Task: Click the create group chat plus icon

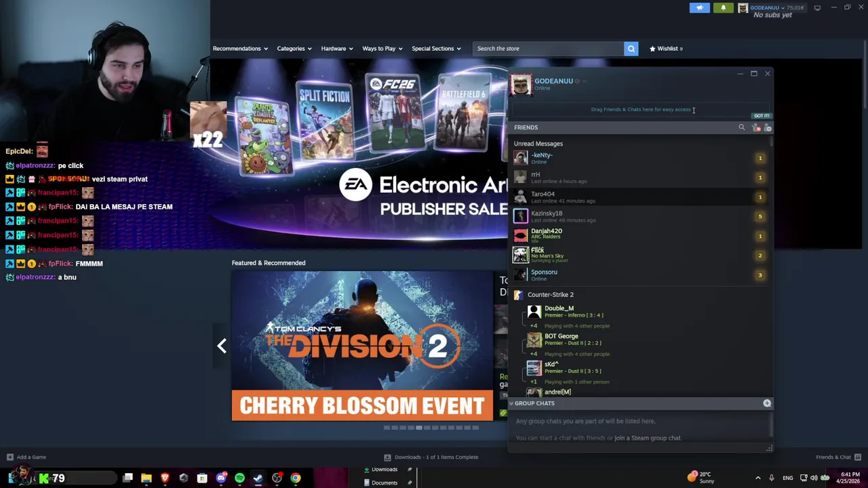Action: (x=767, y=403)
